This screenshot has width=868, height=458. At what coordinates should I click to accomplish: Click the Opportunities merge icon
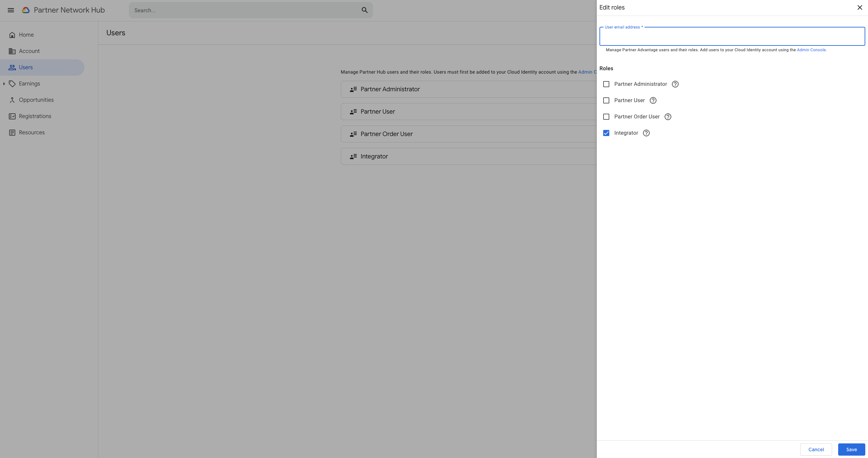pyautogui.click(x=12, y=100)
